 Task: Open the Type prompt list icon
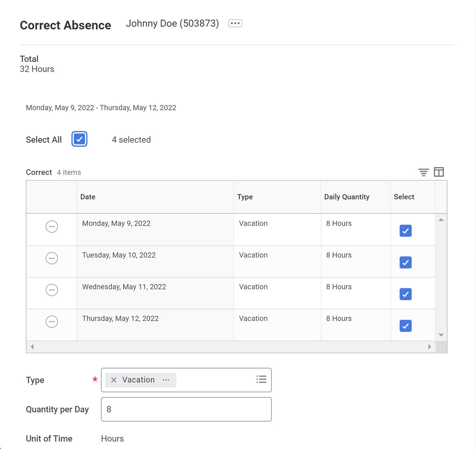[261, 380]
